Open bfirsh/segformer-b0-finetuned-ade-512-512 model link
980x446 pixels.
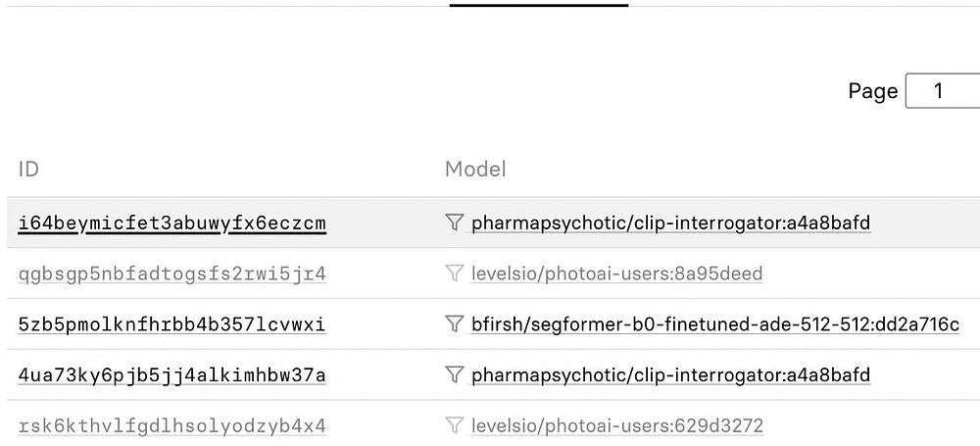coord(715,324)
